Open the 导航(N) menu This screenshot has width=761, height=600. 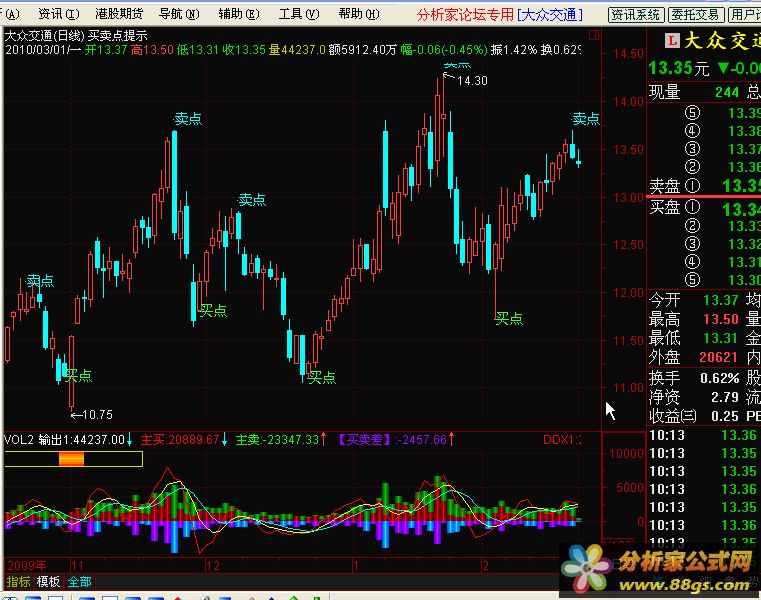tap(179, 14)
